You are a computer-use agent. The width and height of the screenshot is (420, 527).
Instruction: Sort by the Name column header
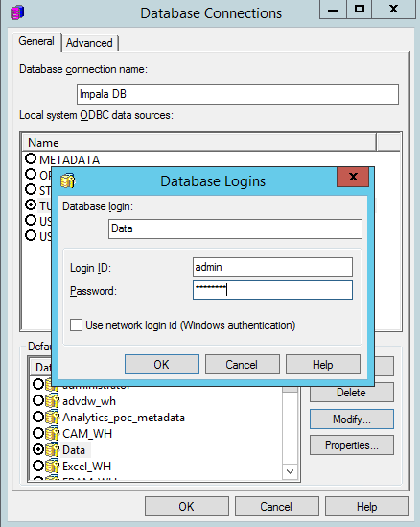199,142
